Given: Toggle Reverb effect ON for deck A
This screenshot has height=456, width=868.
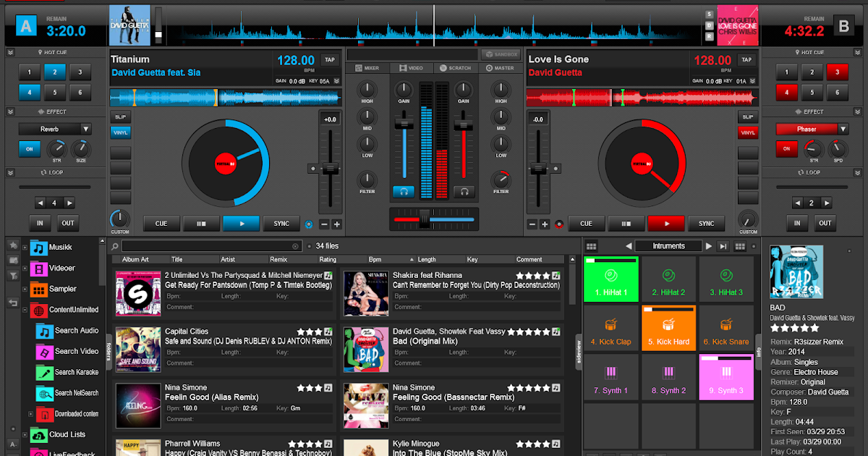Looking at the screenshot, I should point(30,149).
